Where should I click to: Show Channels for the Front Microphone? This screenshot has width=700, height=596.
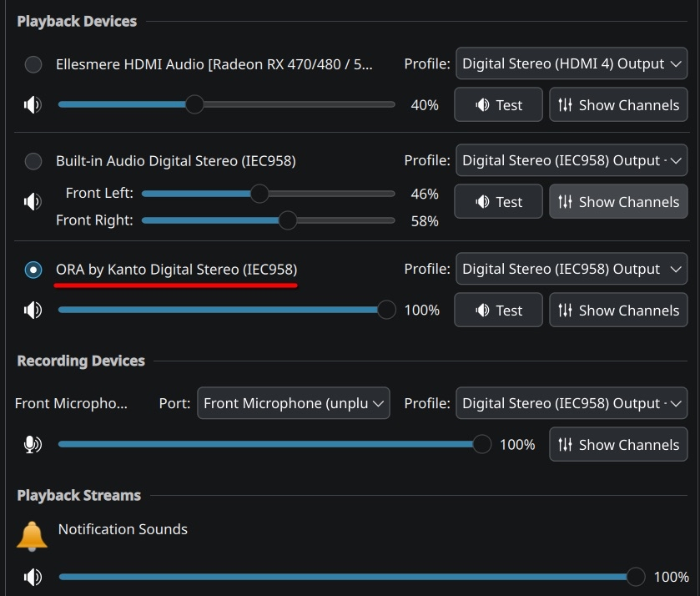click(x=618, y=445)
